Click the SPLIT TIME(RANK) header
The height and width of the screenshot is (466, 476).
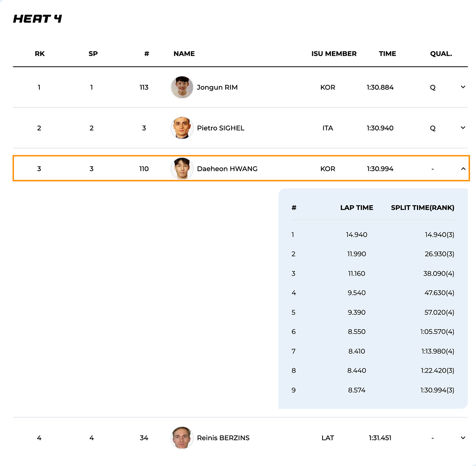(422, 208)
